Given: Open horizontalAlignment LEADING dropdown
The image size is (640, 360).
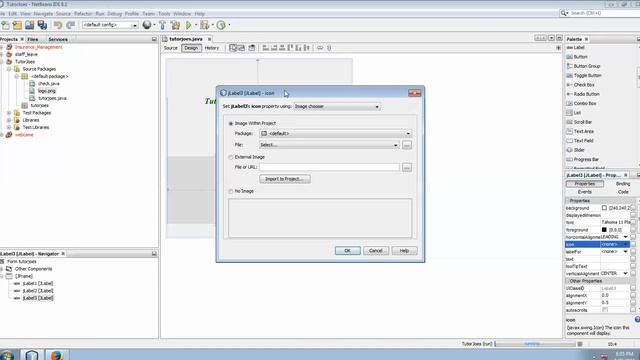Looking at the screenshot, I should pyautogui.click(x=625, y=237).
